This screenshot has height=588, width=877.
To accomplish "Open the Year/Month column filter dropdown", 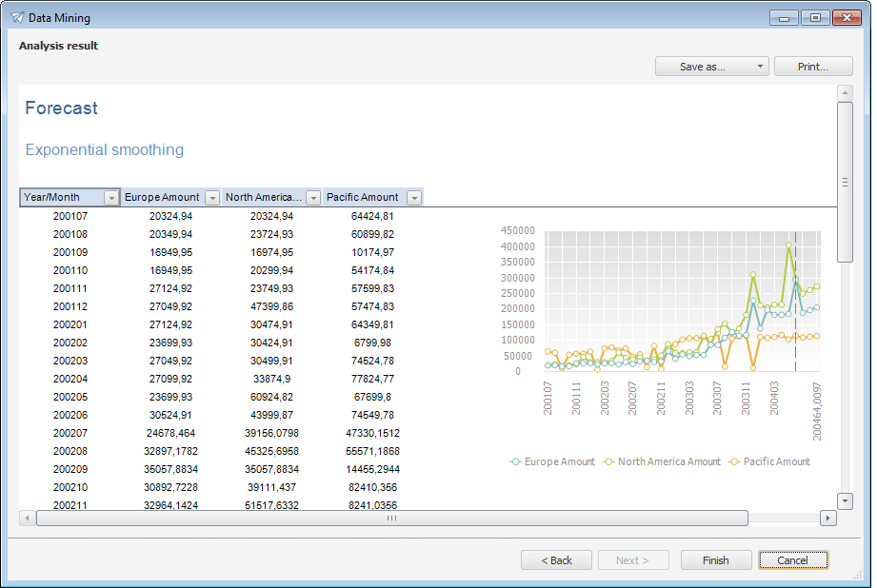I will 111,197.
